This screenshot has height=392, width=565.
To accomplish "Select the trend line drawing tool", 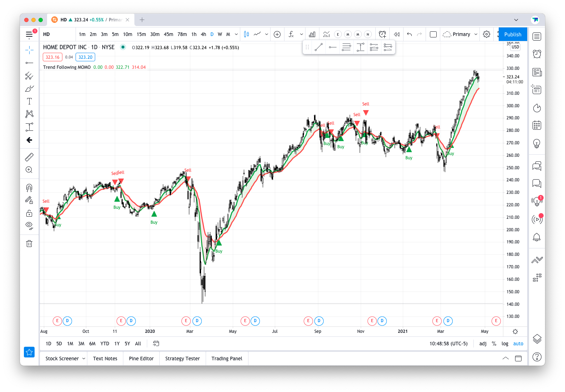I will [29, 63].
